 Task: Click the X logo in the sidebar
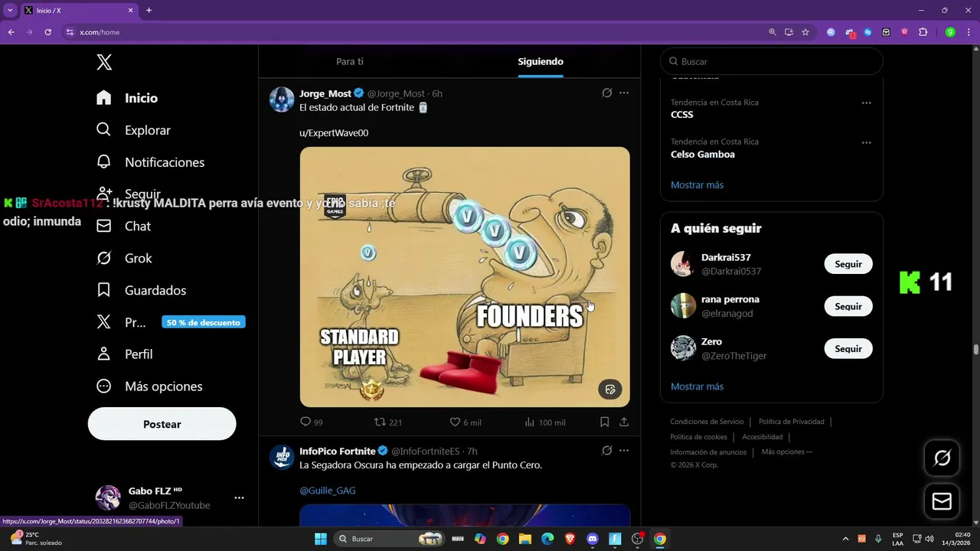[104, 62]
